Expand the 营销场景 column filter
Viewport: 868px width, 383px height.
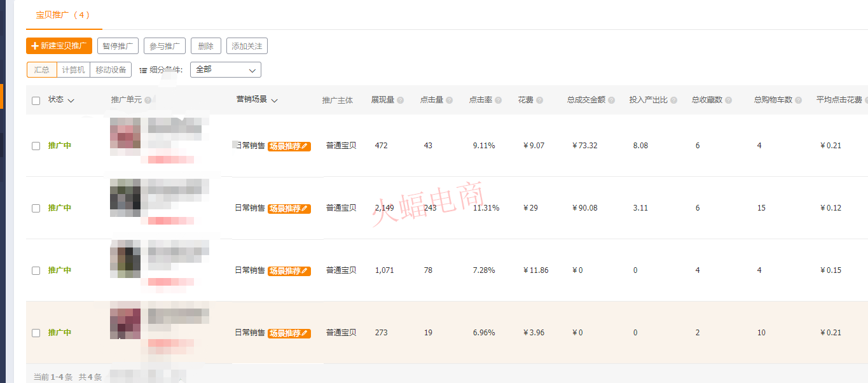274,101
